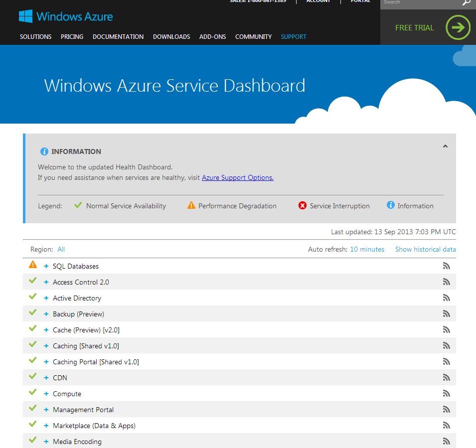Open the Region 'All' selector
Image resolution: width=476 pixels, height=448 pixels.
point(61,249)
